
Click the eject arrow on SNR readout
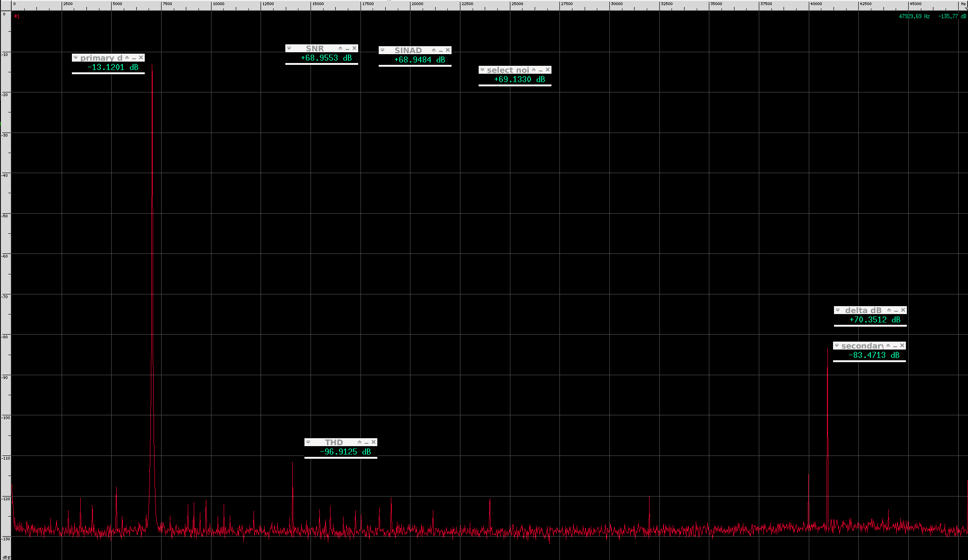click(340, 49)
